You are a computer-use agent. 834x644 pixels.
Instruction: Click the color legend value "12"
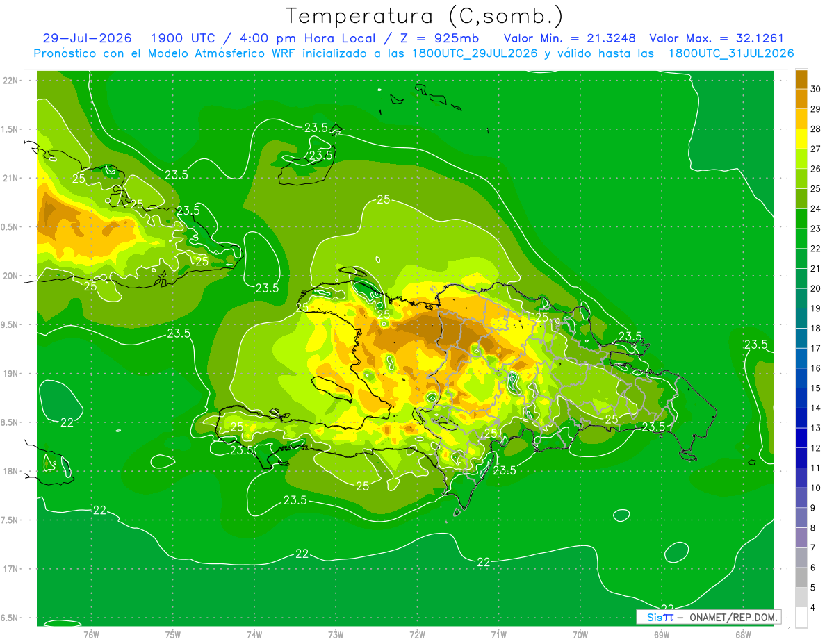click(816, 448)
